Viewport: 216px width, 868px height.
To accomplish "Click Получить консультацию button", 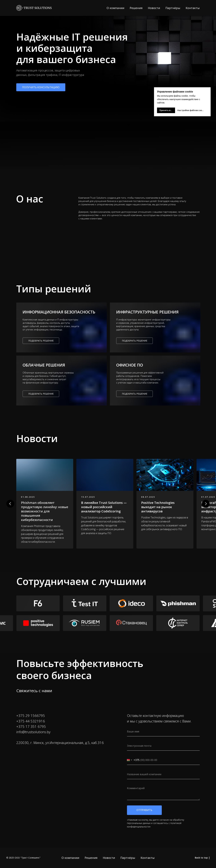I will [x=41, y=87].
